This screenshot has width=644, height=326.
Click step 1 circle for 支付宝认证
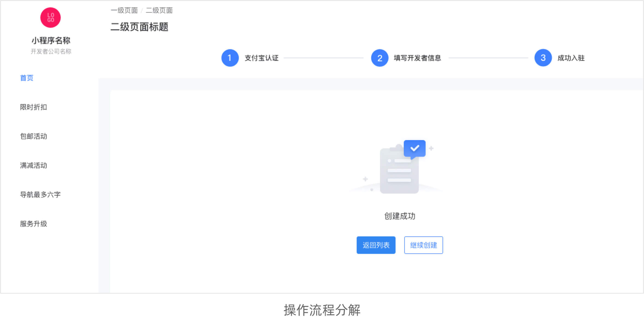coord(230,58)
